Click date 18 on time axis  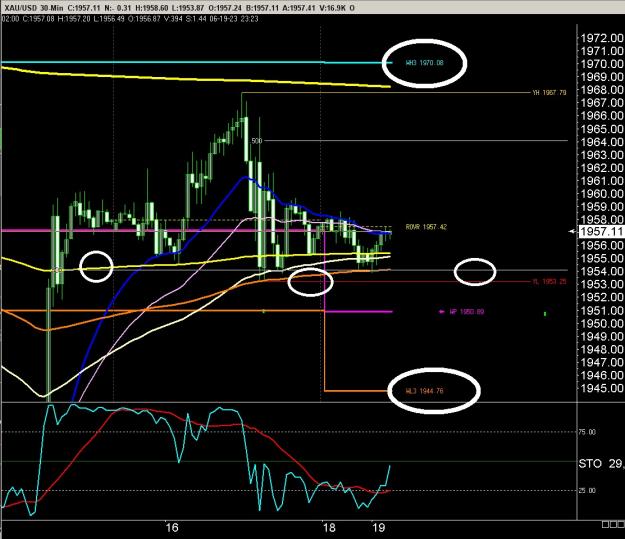click(x=329, y=527)
